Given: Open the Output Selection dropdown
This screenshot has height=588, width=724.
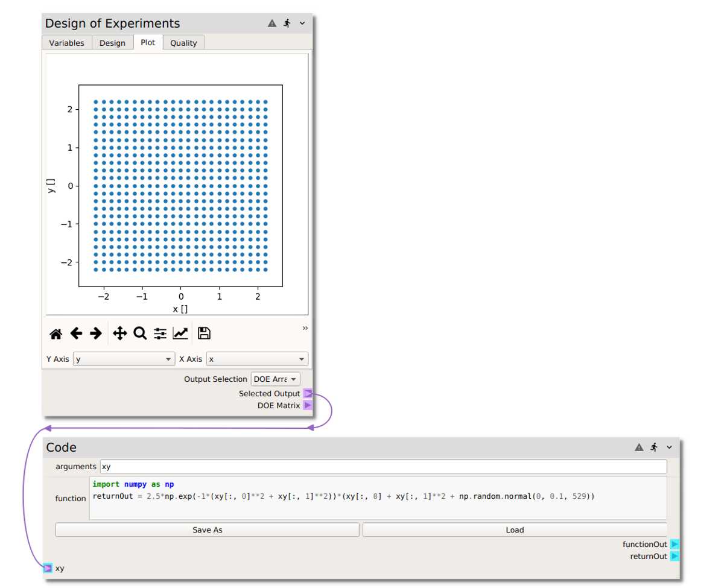Looking at the screenshot, I should 275,379.
